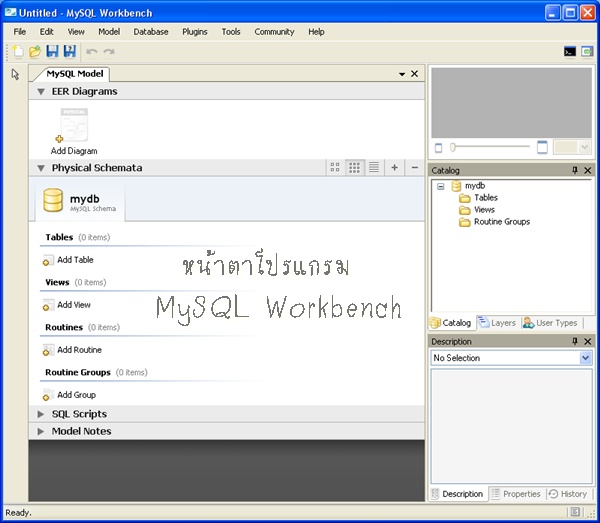Zoom out using the small page icon
Screen dimensions: 600x523
(439, 148)
